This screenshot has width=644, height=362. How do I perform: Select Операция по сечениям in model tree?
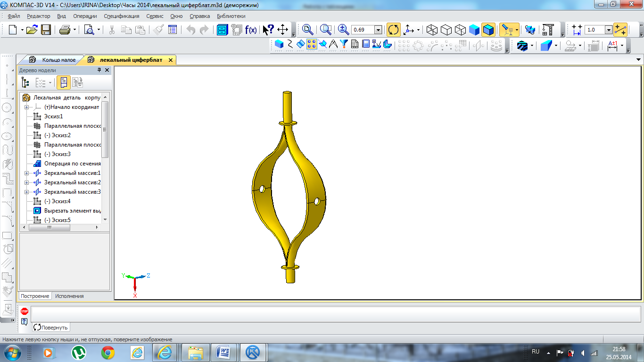click(72, 164)
